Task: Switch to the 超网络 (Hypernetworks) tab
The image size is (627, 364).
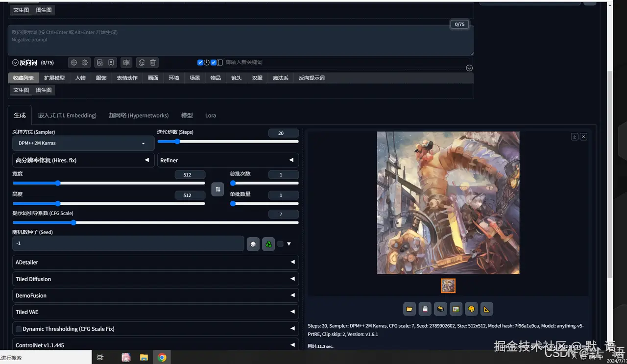Action: 139,116
